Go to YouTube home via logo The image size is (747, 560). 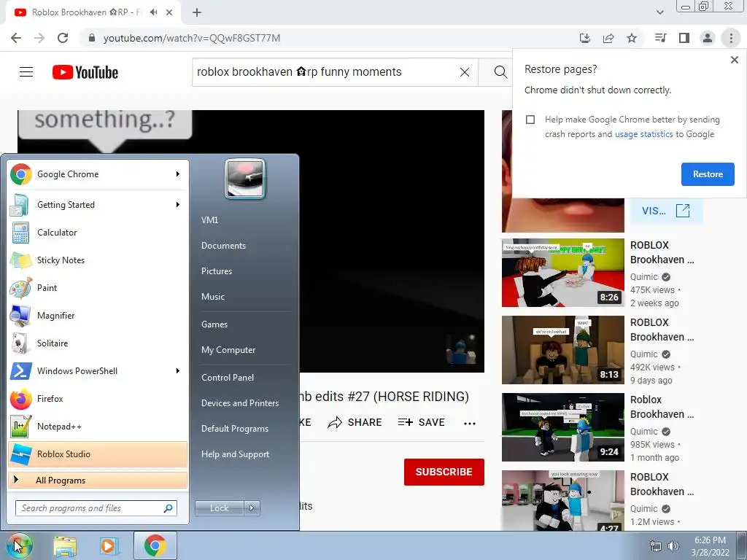pos(85,72)
